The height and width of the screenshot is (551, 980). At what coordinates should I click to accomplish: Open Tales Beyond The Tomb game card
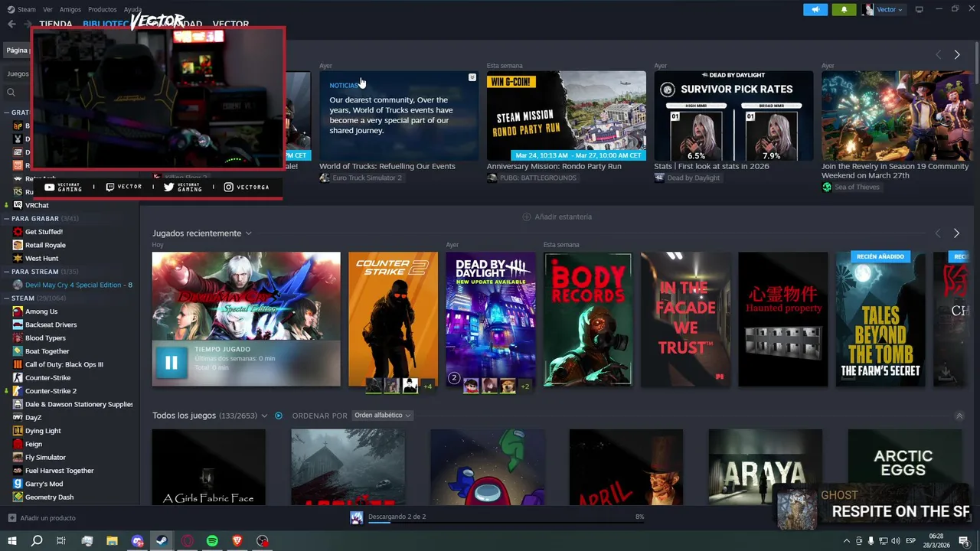(x=880, y=319)
